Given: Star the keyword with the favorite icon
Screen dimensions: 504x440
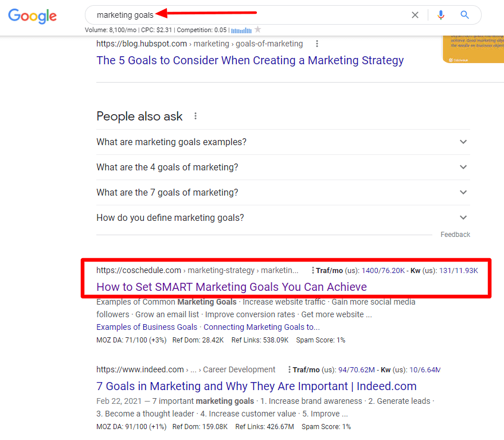Looking at the screenshot, I should [257, 30].
